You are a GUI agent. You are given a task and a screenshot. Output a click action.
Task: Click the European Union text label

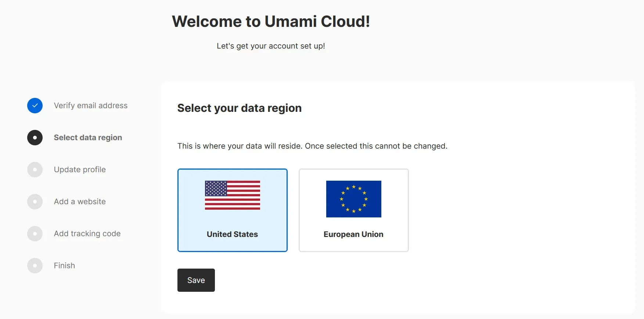coord(353,234)
